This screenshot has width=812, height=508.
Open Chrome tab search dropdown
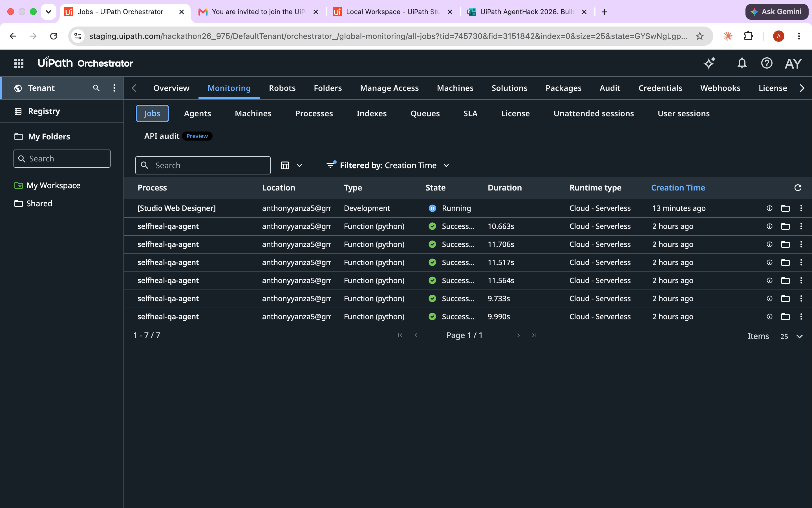[x=48, y=12]
